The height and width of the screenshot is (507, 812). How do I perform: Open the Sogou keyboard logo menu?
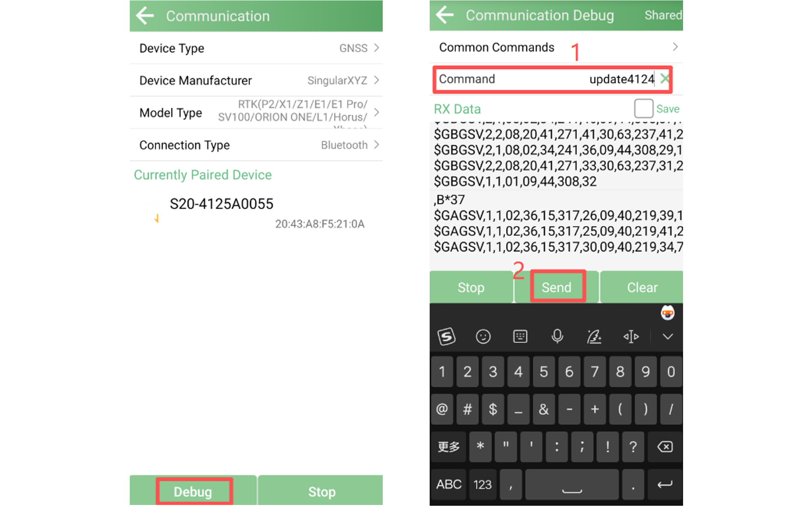coord(446,337)
